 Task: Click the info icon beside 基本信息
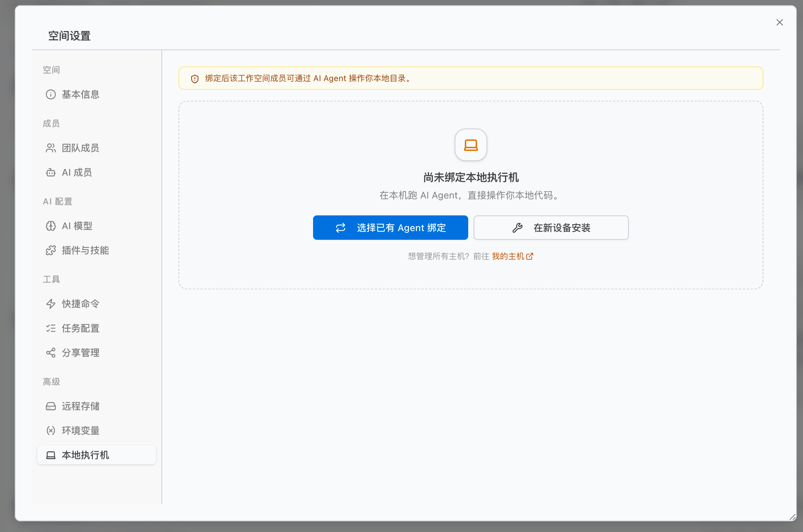coord(51,95)
